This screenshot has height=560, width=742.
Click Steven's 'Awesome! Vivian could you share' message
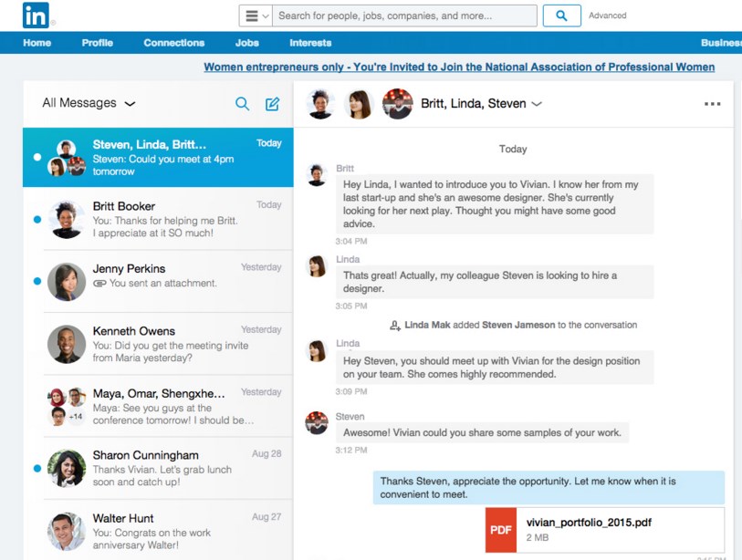(482, 433)
